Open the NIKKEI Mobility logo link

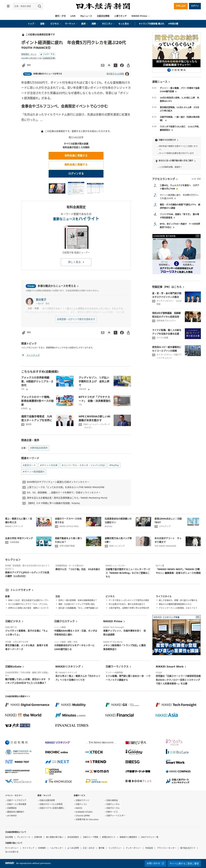coord(70,705)
